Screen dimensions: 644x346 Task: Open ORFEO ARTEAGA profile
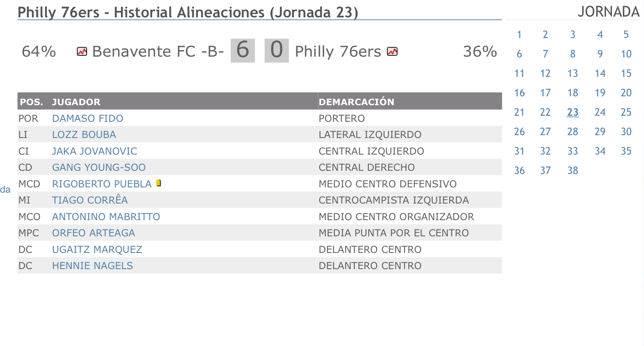(x=94, y=233)
